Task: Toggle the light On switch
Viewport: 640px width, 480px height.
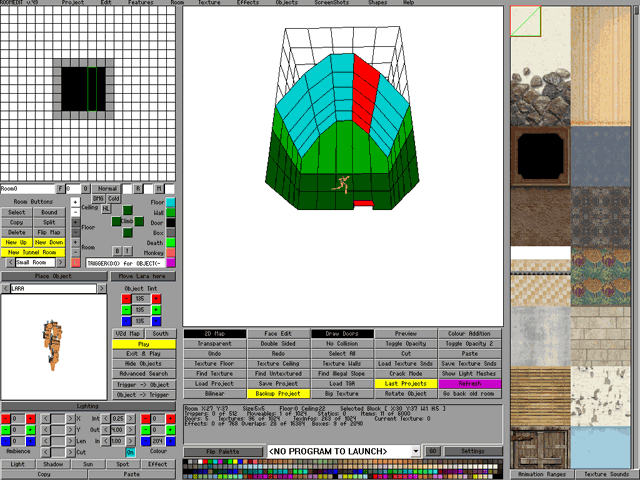Action: tap(131, 452)
